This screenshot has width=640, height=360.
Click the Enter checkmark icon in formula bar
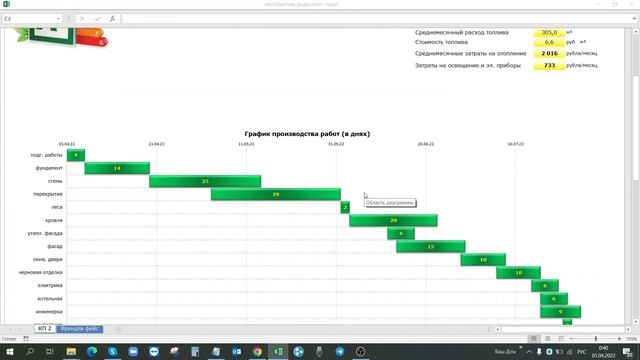pyautogui.click(x=97, y=19)
